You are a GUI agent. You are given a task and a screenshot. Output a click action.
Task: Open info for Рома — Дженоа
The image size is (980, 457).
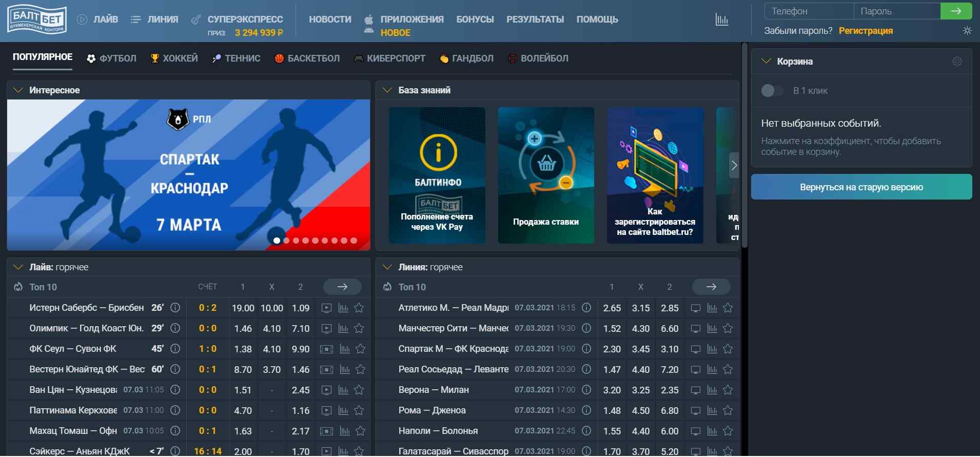[586, 410]
